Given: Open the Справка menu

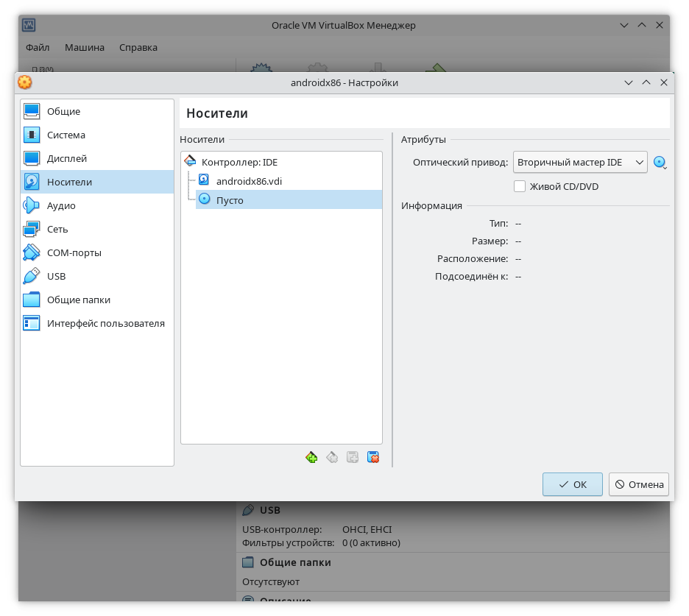Looking at the screenshot, I should coord(138,47).
